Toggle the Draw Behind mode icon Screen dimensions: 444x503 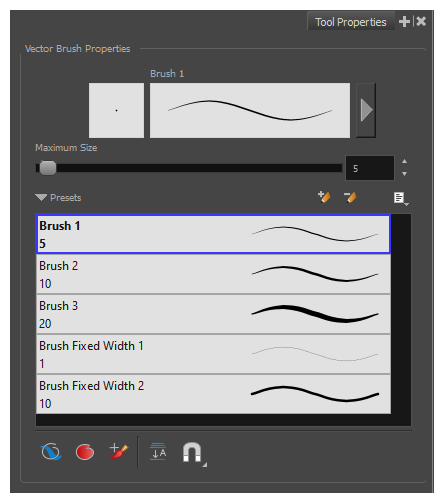[51, 452]
